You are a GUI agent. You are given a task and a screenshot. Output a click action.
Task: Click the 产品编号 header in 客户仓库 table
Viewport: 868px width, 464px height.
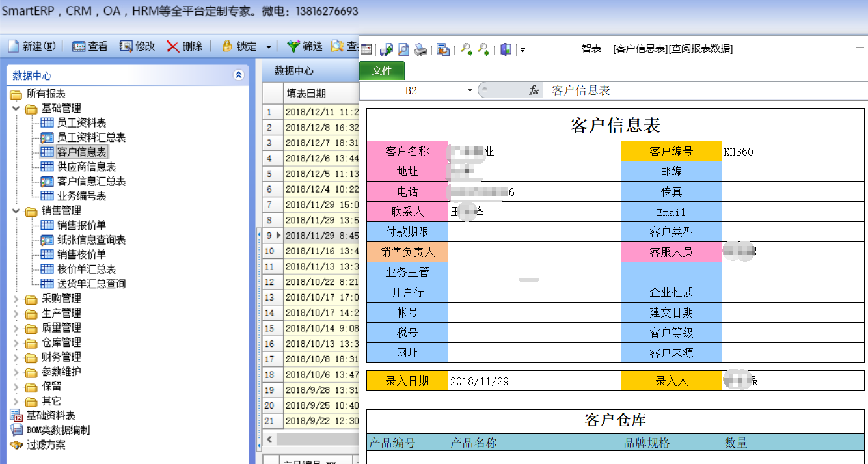click(x=407, y=443)
